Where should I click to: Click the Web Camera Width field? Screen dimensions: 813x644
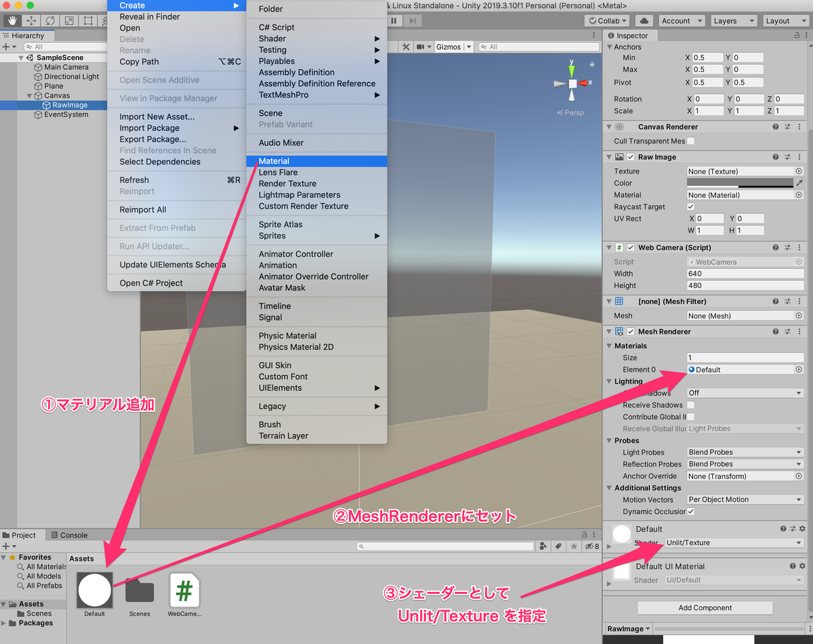745,274
